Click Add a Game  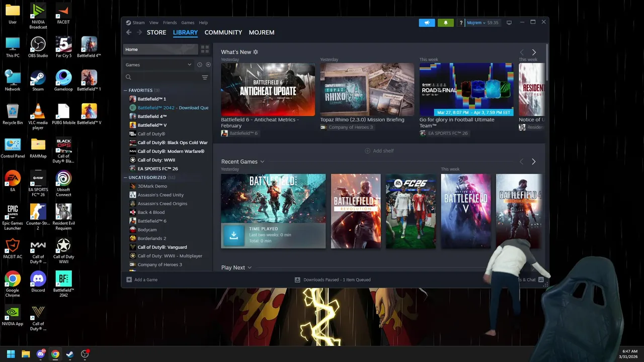142,280
